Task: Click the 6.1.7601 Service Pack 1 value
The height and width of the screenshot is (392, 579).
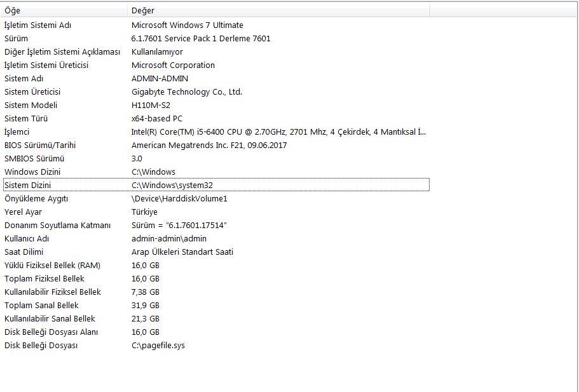Action: click(201, 38)
